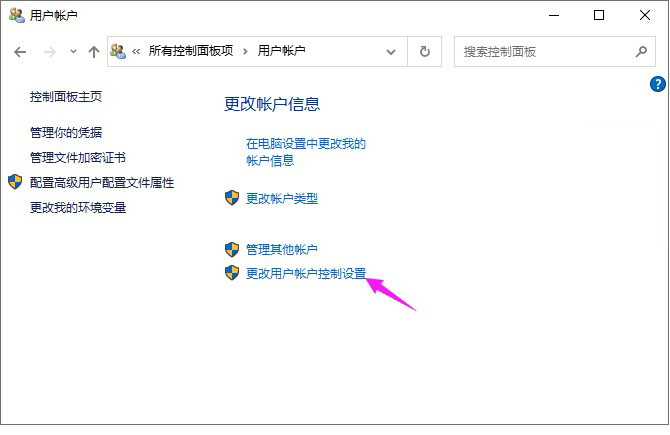Click the forward navigation arrow

(x=50, y=52)
